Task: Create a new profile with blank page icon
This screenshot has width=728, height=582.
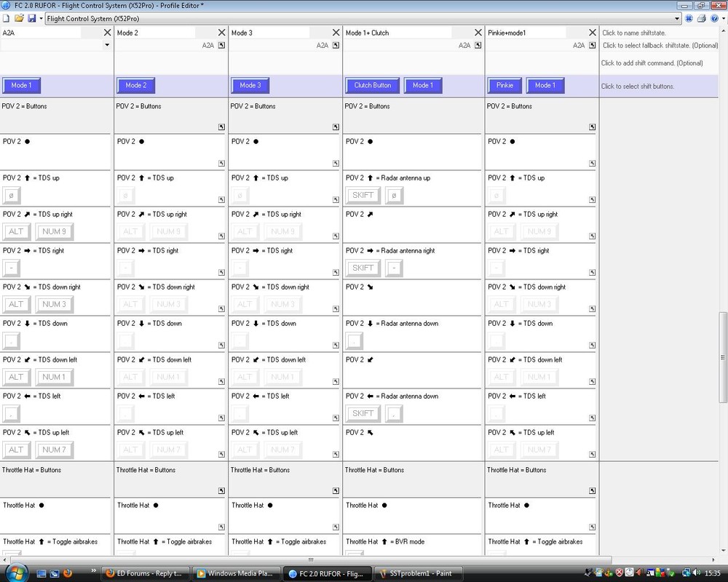Action: pyautogui.click(x=6, y=19)
